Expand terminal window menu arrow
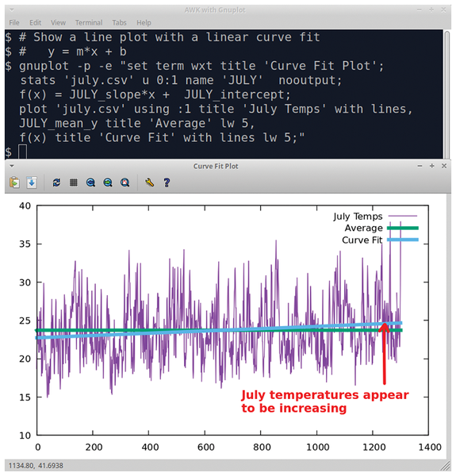This screenshot has height=476, width=456. [12, 10]
